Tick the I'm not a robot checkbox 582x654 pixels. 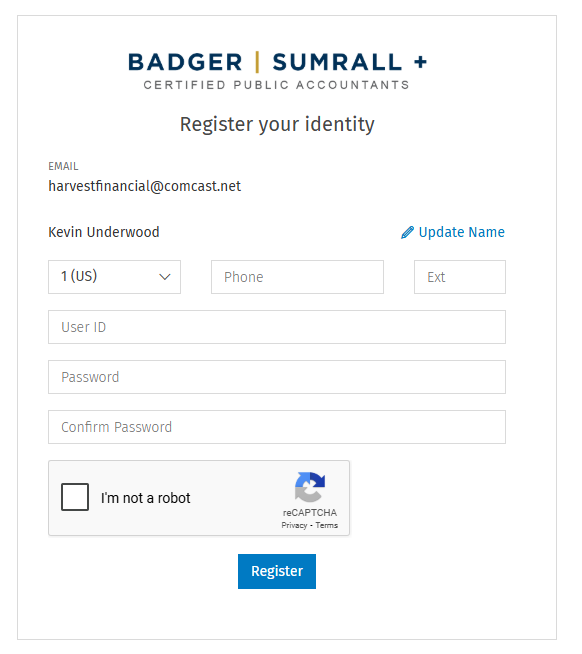(75, 497)
